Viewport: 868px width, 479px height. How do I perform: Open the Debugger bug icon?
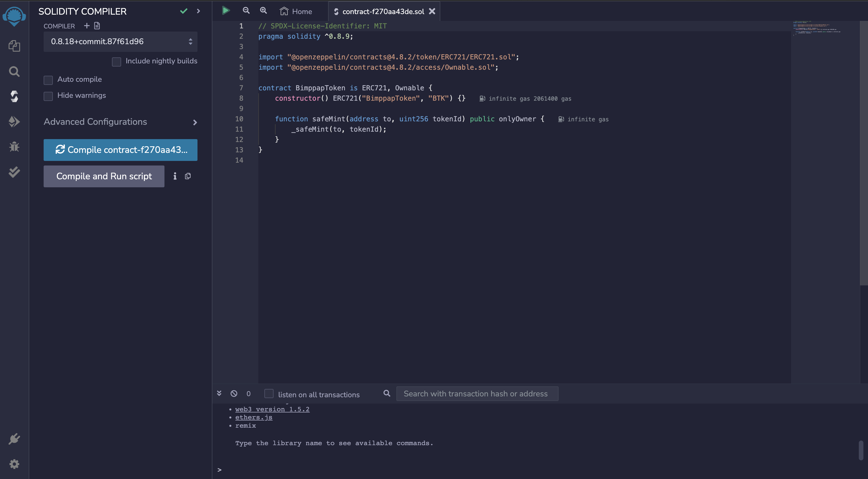click(x=14, y=147)
